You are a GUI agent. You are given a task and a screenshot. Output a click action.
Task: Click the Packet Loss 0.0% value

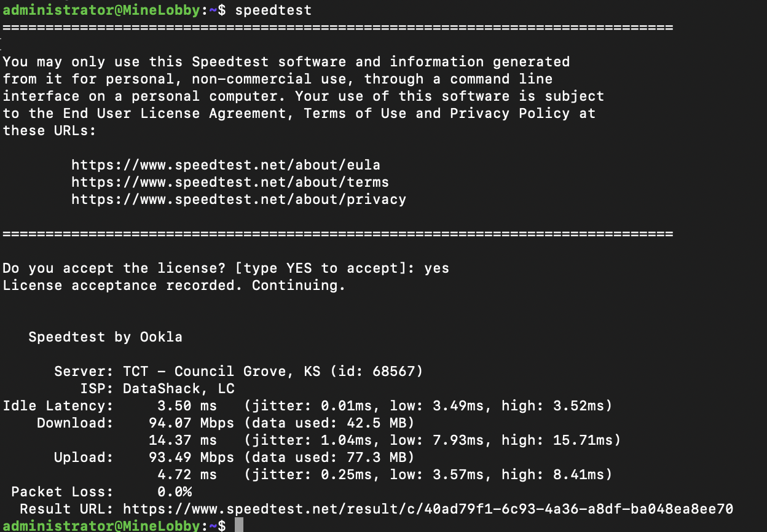[175, 492]
